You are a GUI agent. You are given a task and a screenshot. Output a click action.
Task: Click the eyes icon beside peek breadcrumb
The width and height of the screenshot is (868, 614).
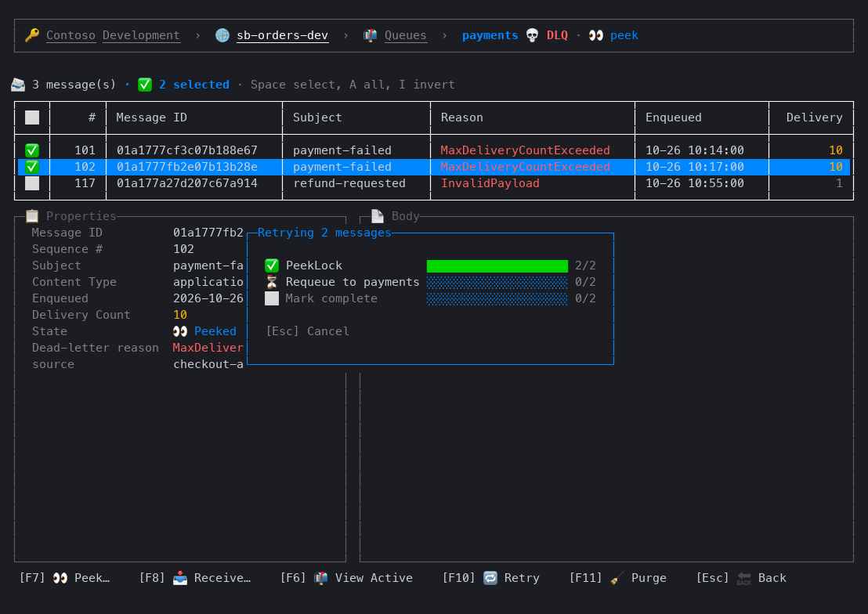coord(596,35)
